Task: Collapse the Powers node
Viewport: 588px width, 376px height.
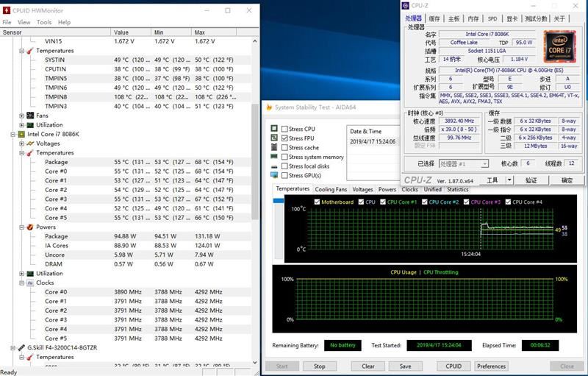Action: tap(21, 227)
